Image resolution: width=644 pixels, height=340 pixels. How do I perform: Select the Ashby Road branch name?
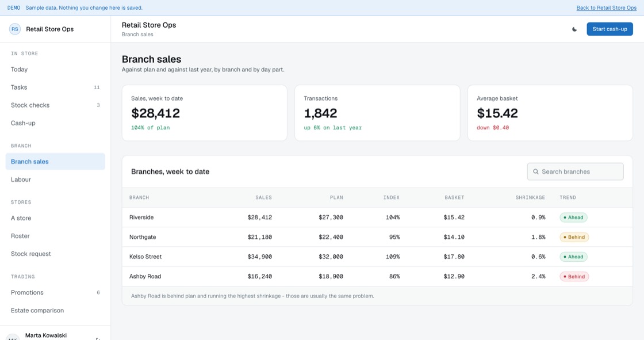(145, 277)
